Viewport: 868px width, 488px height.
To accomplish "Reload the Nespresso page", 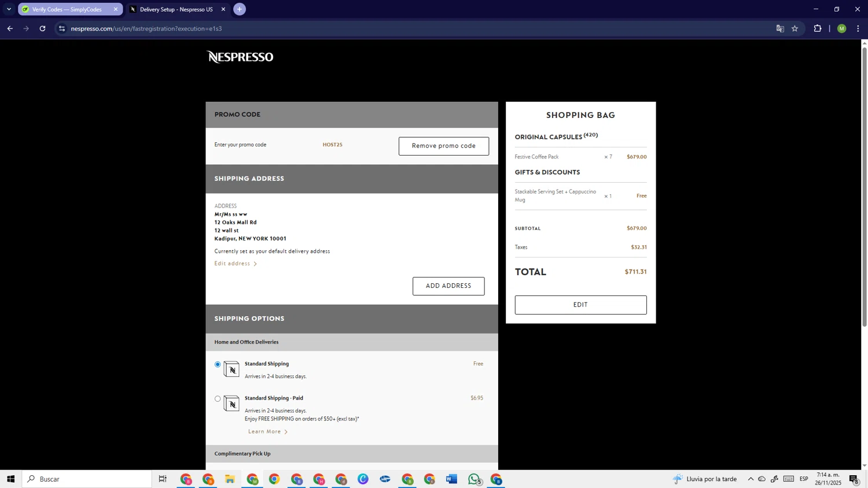I will [42, 28].
